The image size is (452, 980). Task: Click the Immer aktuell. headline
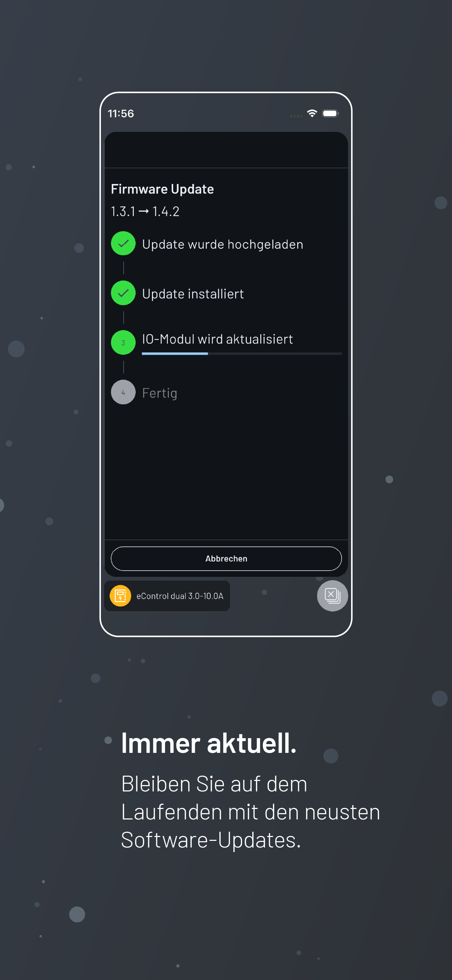click(208, 743)
